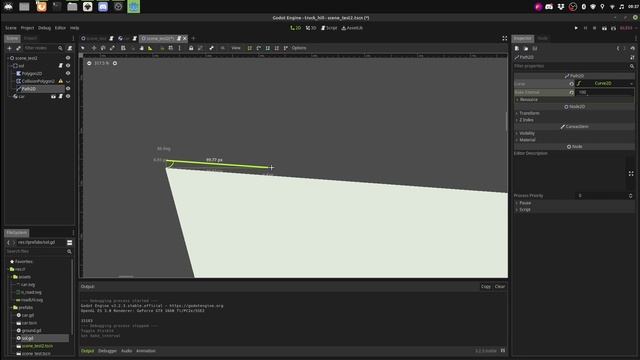Click FileSystem search magnifier icon
The image size is (640, 360).
(x=69, y=251)
